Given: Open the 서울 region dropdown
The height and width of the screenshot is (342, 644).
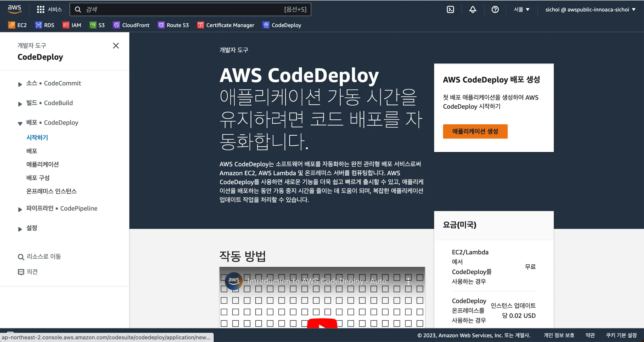Looking at the screenshot, I should click(521, 9).
